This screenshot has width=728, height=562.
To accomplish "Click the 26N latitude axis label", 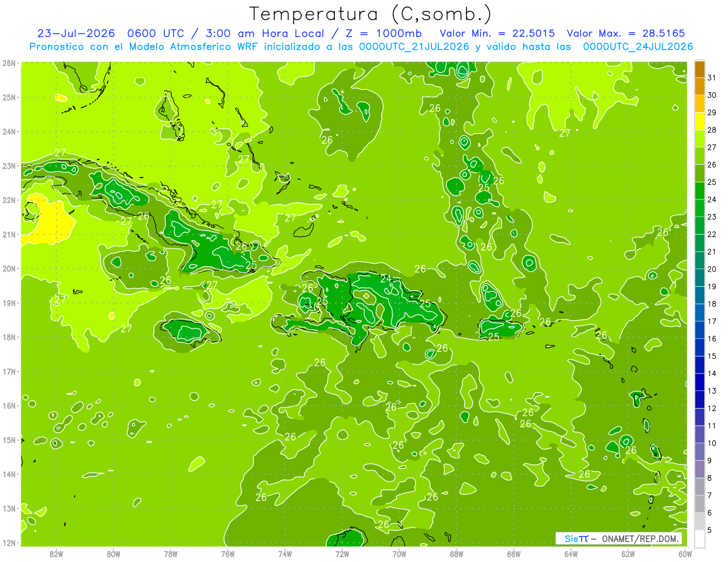I will pos(8,63).
